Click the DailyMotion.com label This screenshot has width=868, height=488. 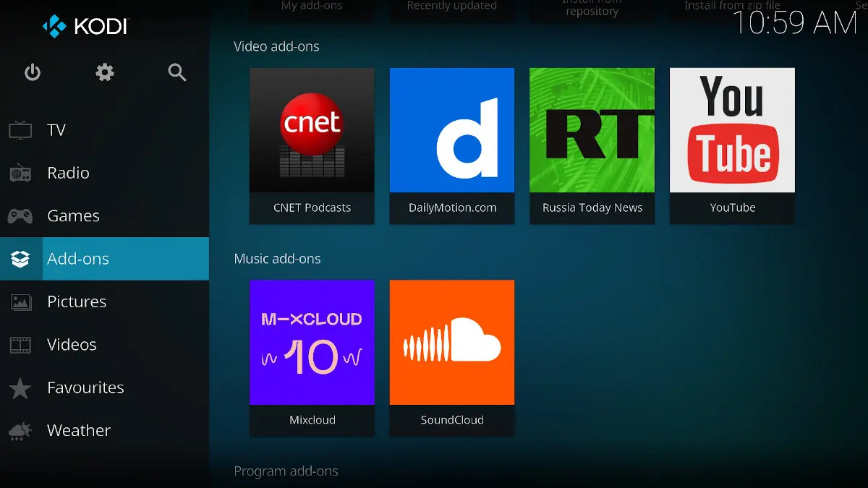pyautogui.click(x=452, y=207)
